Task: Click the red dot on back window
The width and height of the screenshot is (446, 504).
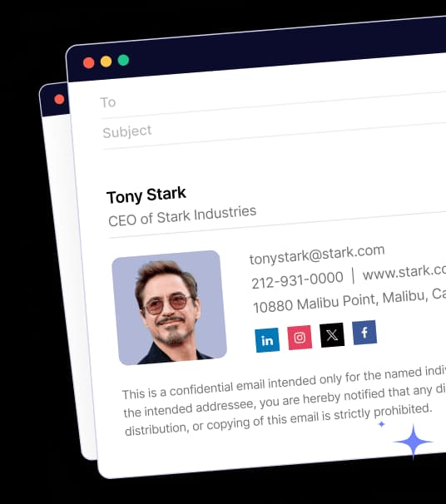Action: (59, 99)
